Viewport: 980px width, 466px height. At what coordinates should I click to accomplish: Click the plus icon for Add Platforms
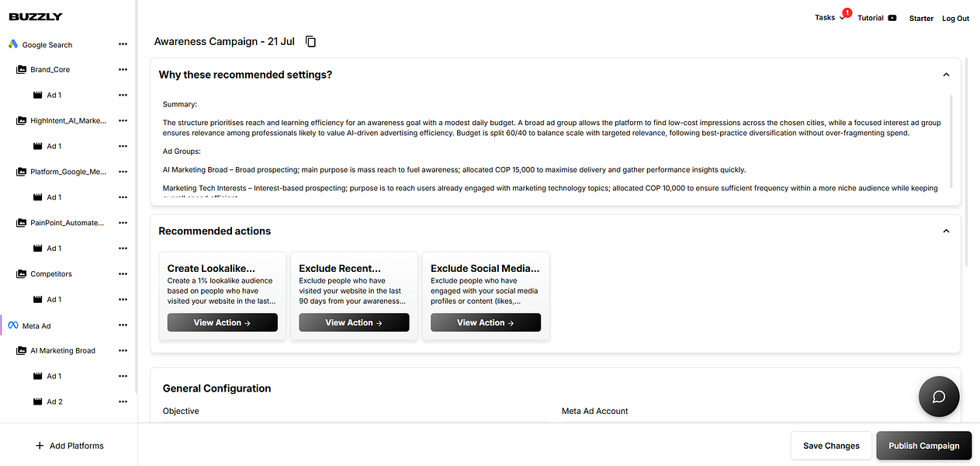(40, 446)
